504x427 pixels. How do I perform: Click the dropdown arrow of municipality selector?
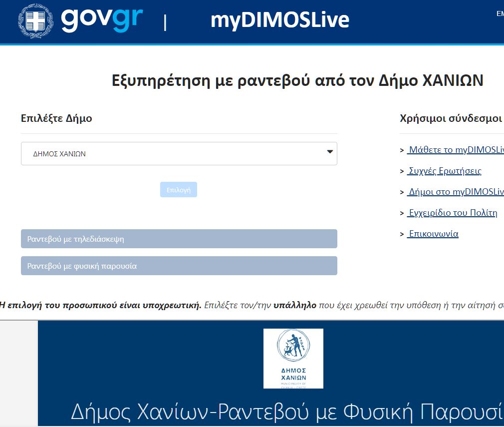(330, 151)
